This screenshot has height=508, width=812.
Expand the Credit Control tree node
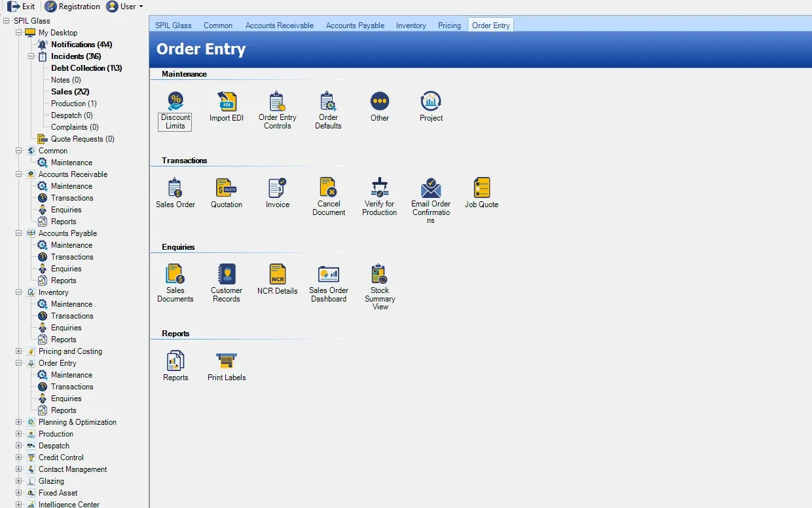(19, 458)
